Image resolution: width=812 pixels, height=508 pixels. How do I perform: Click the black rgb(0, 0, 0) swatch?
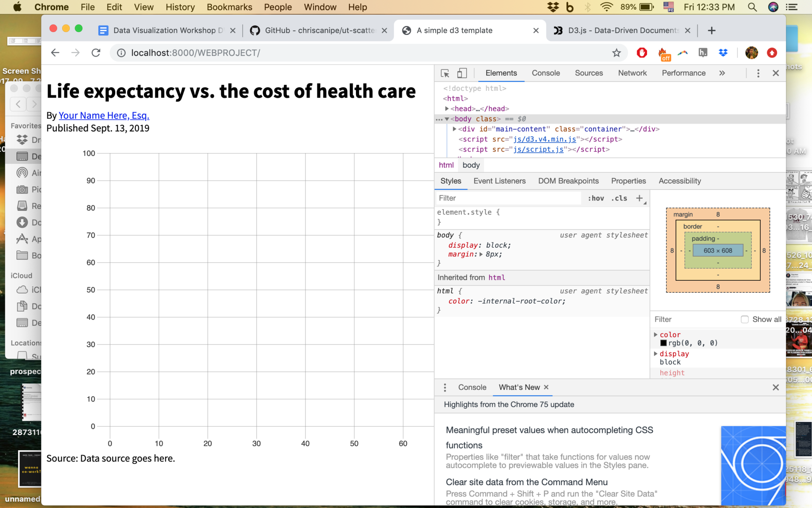pos(663,343)
